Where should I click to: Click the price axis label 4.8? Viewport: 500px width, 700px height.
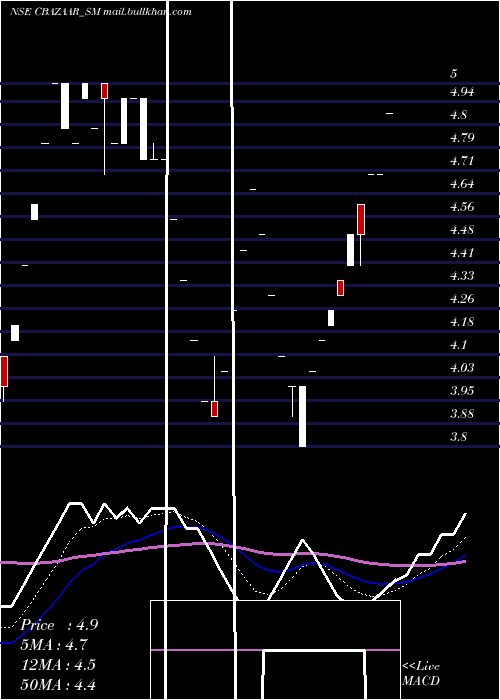point(458,115)
